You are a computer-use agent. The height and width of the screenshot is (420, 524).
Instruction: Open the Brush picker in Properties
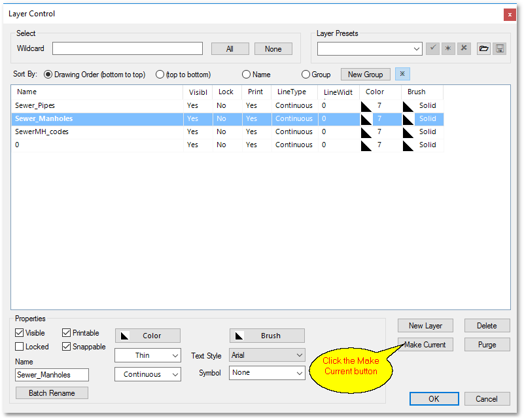coord(267,336)
